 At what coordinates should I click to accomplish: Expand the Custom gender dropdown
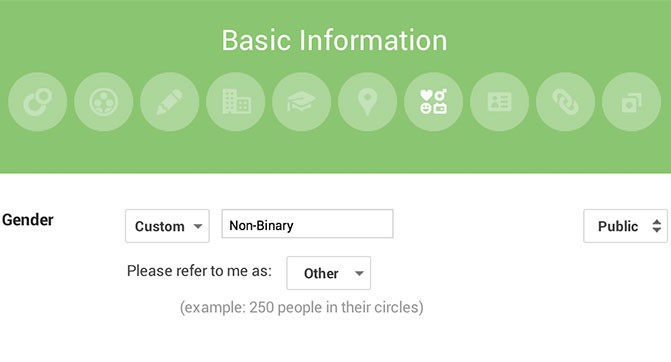pyautogui.click(x=167, y=226)
